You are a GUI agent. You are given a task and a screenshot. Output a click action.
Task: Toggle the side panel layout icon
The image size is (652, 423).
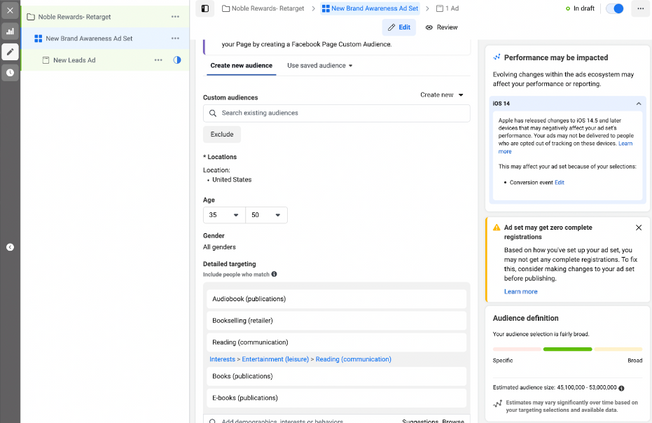[x=205, y=8]
